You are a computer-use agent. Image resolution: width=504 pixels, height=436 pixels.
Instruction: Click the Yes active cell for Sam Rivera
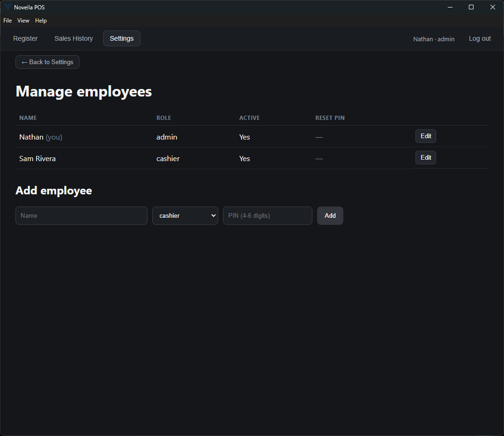(x=245, y=159)
